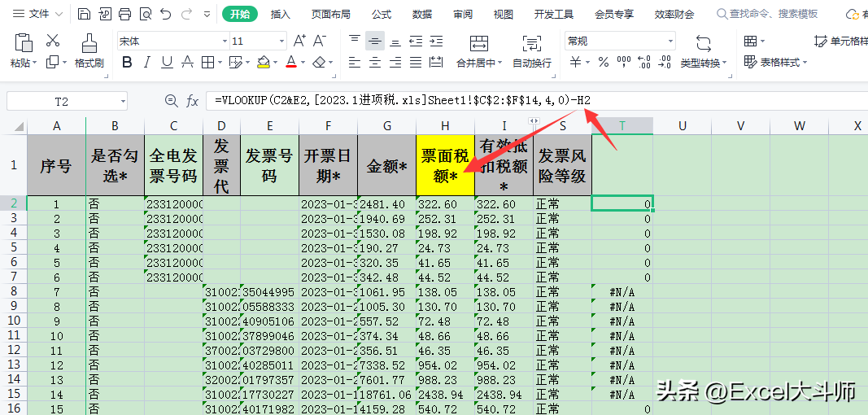Expand quick access toolbar customize arrow
This screenshot has width=868, height=415.
click(x=207, y=14)
